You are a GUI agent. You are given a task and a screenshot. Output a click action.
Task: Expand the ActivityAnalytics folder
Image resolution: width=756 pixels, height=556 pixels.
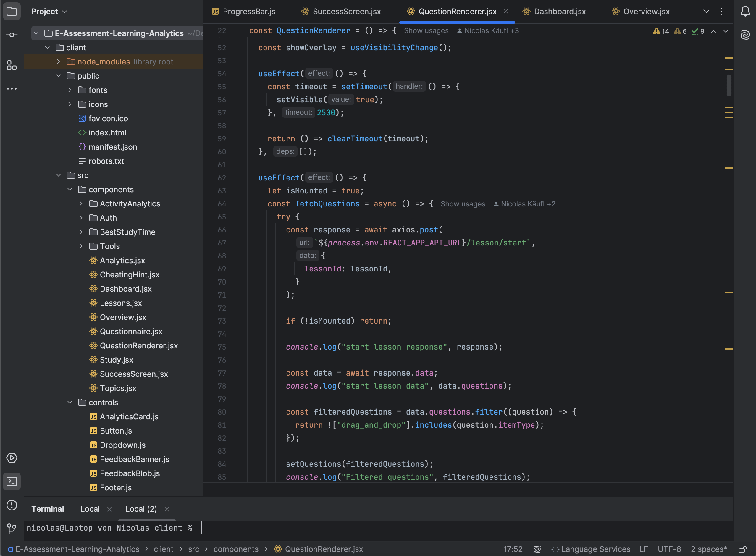point(80,203)
